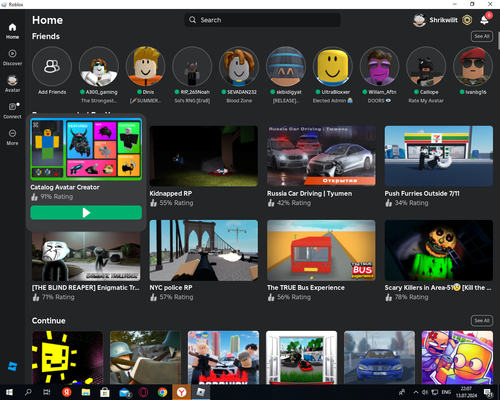
Task: Click 'Blood Zone' status under SEVADAN232
Action: click(x=239, y=101)
